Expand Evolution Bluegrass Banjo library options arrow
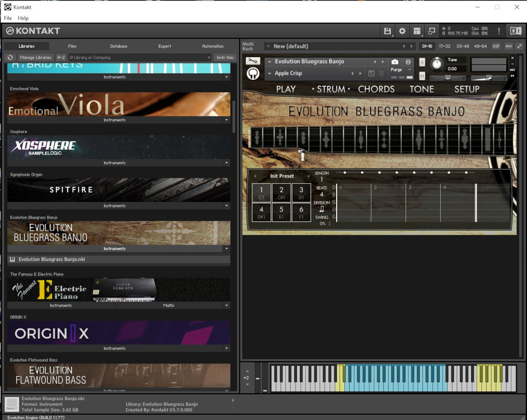The width and height of the screenshot is (527, 420). coord(227,249)
